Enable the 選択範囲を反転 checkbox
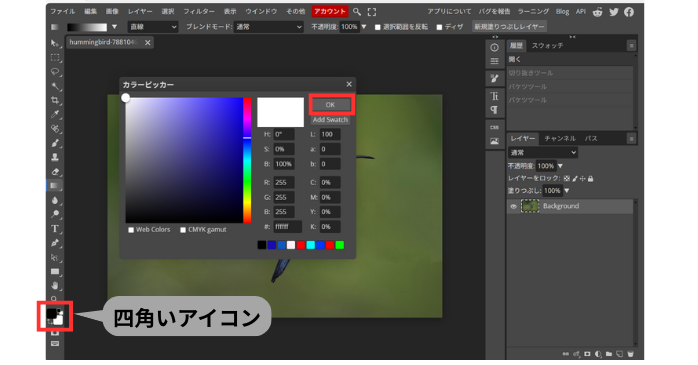Screen dimensions: 698x365 (377, 27)
